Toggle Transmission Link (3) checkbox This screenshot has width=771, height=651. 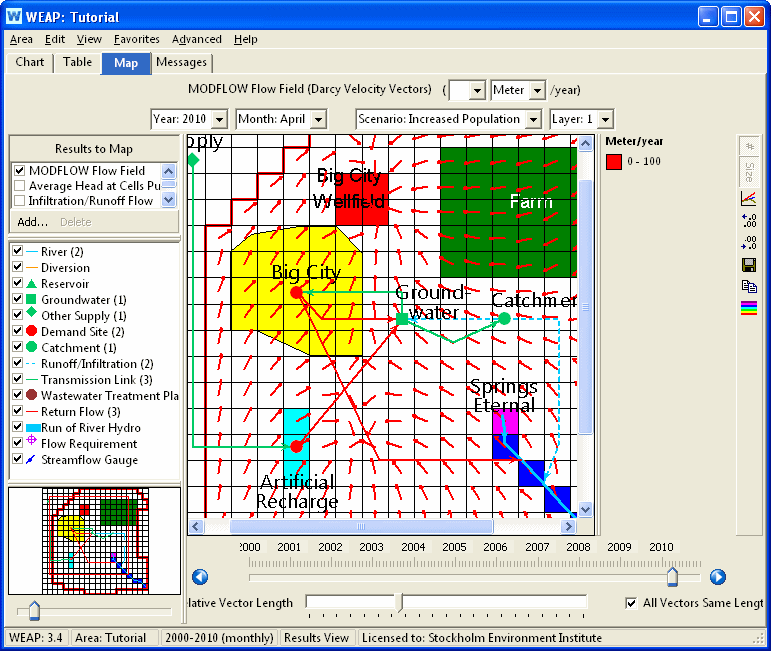18,379
